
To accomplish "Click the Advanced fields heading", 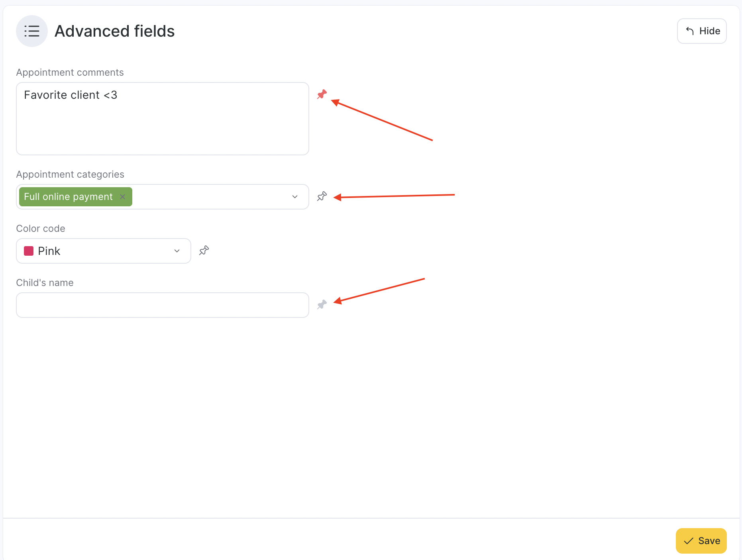I will 115,31.
